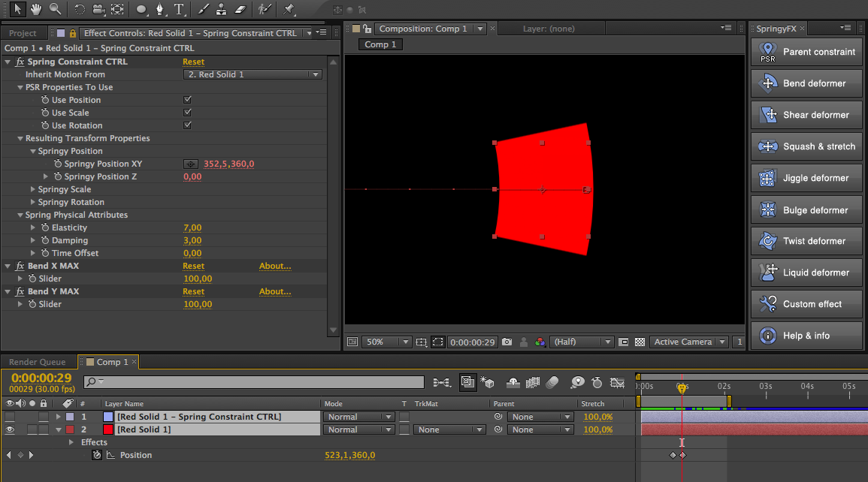Toggle Damping stopwatch keyframing
The height and width of the screenshot is (482, 868).
(x=45, y=240)
